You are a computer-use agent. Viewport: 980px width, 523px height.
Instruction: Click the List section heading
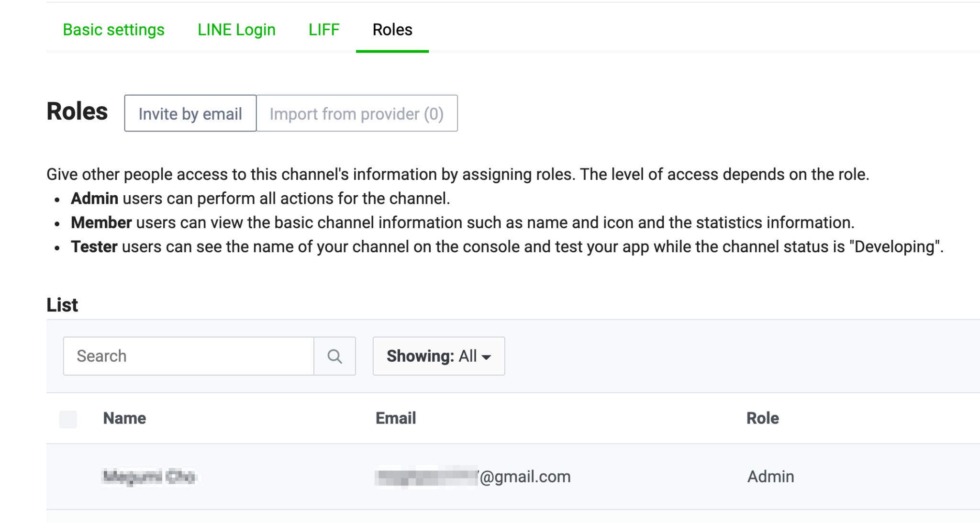point(62,305)
